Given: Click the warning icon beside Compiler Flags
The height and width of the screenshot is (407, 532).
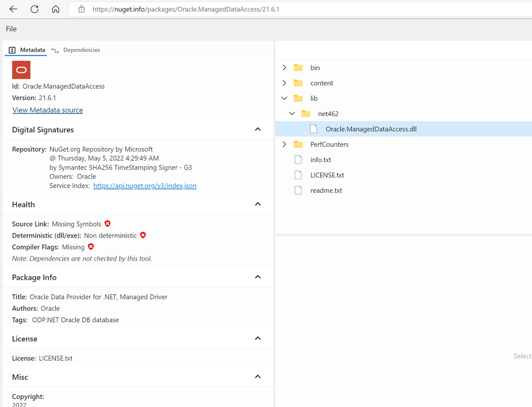Looking at the screenshot, I should click(91, 247).
